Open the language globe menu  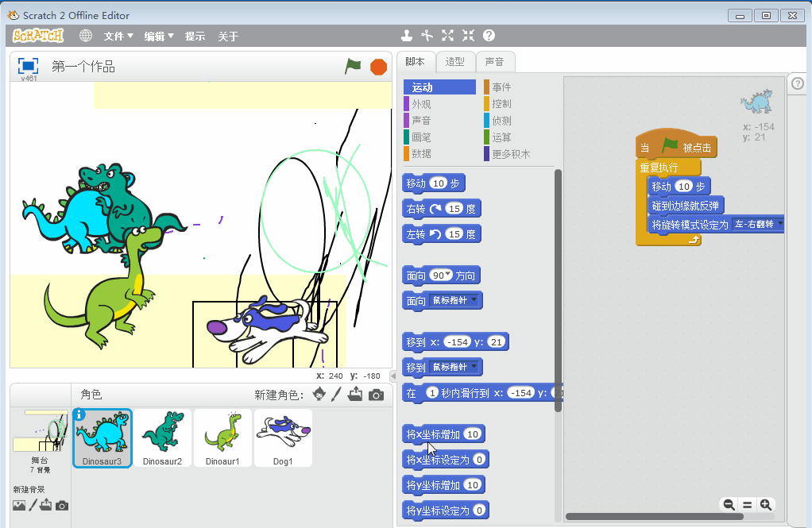(86, 36)
